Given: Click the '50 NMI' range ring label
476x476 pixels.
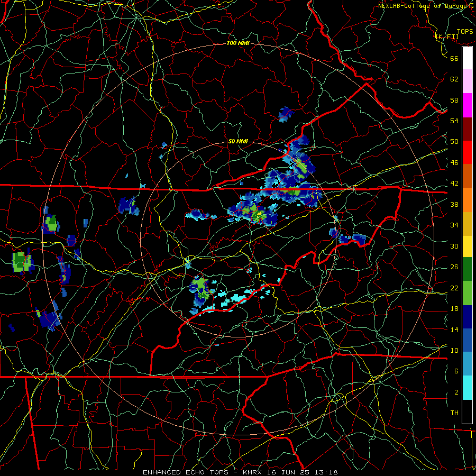Looking at the screenshot, I should pos(238,141).
